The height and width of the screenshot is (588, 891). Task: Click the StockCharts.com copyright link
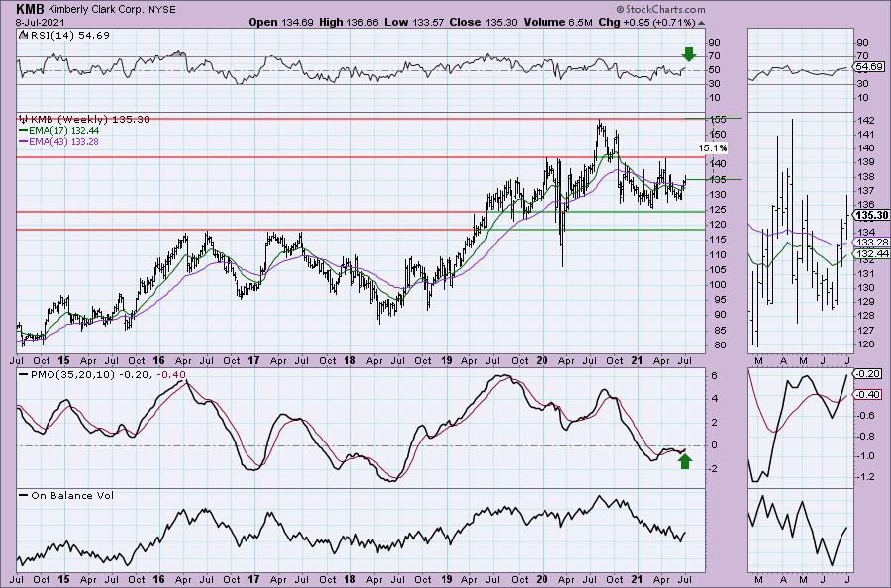click(660, 9)
